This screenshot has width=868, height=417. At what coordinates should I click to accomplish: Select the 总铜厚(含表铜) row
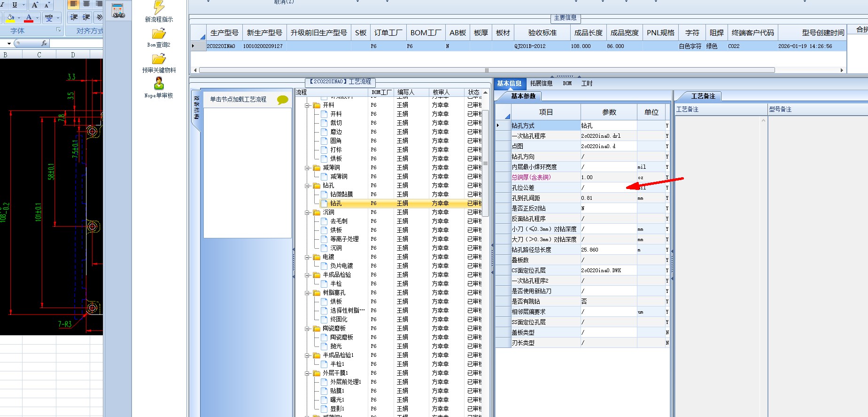click(582, 177)
